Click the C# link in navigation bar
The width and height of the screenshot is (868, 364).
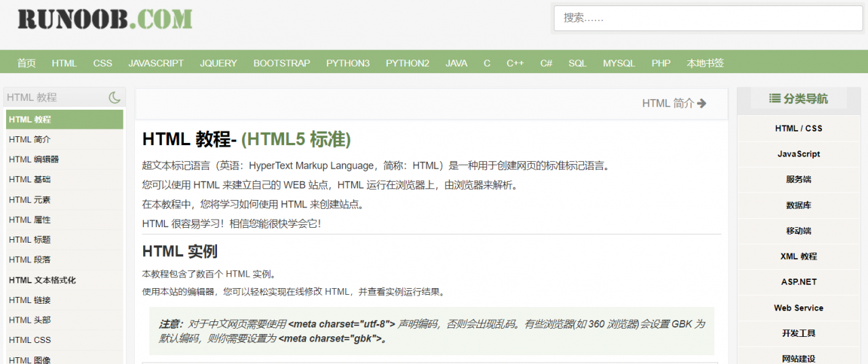pos(546,63)
